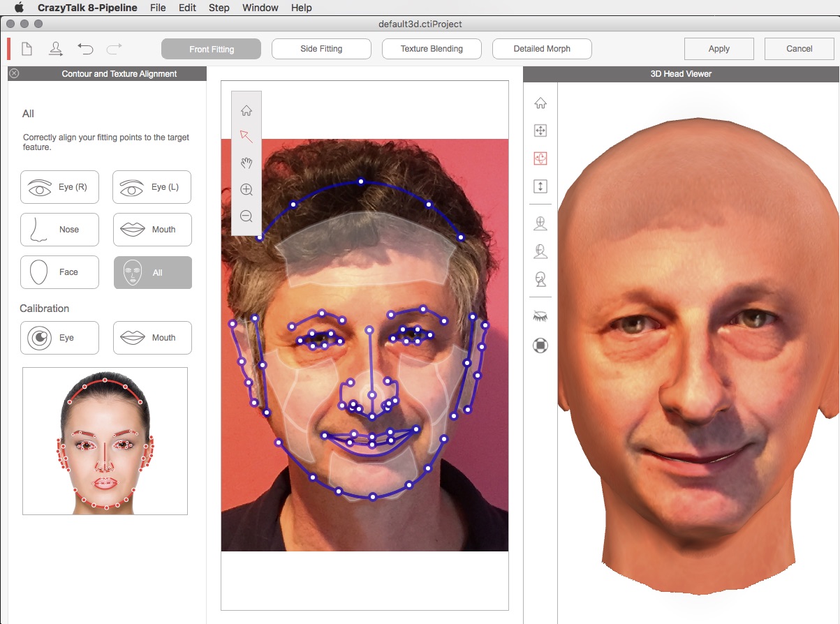Select the hand pan tool
Viewport: 840px width, 624px height.
246,163
